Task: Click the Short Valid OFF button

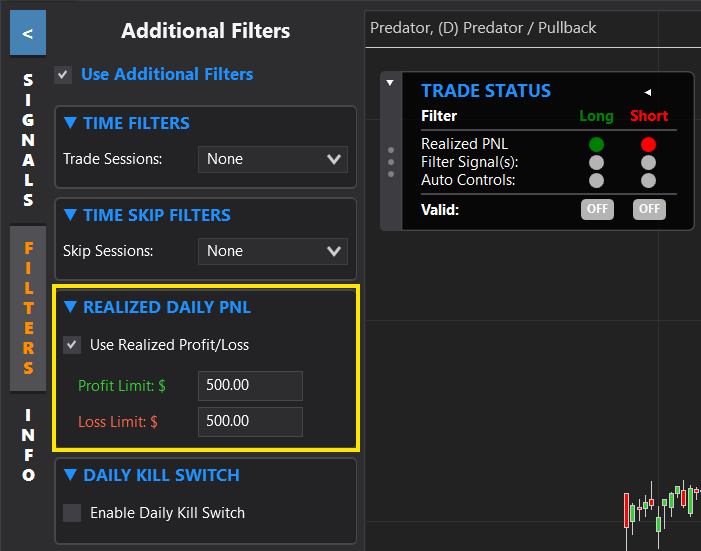Action: 649,209
